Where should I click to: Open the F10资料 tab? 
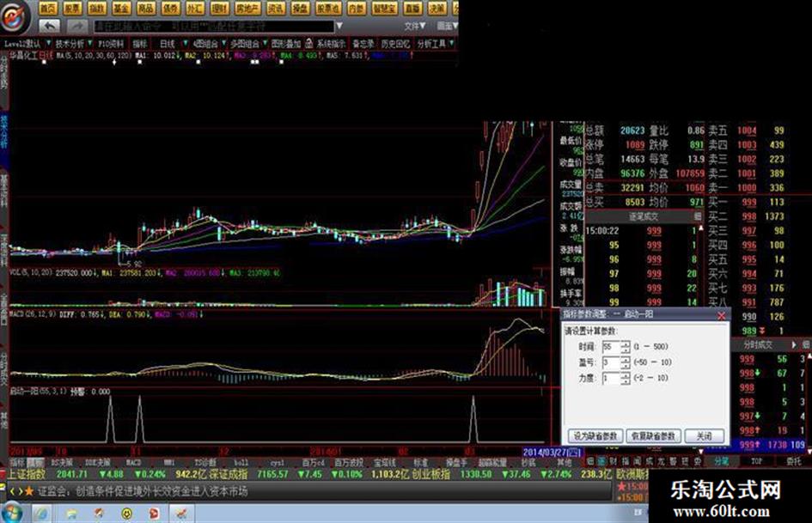pyautogui.click(x=111, y=44)
